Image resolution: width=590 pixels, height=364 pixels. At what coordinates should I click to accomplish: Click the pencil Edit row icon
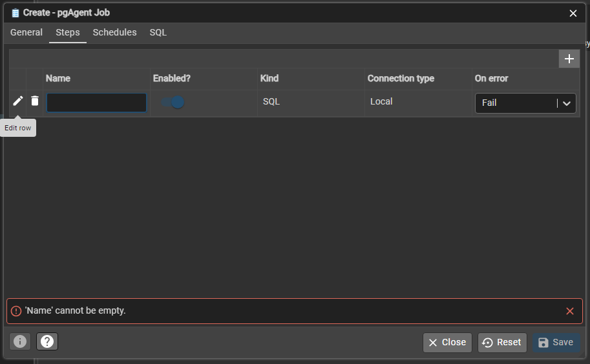pyautogui.click(x=17, y=101)
